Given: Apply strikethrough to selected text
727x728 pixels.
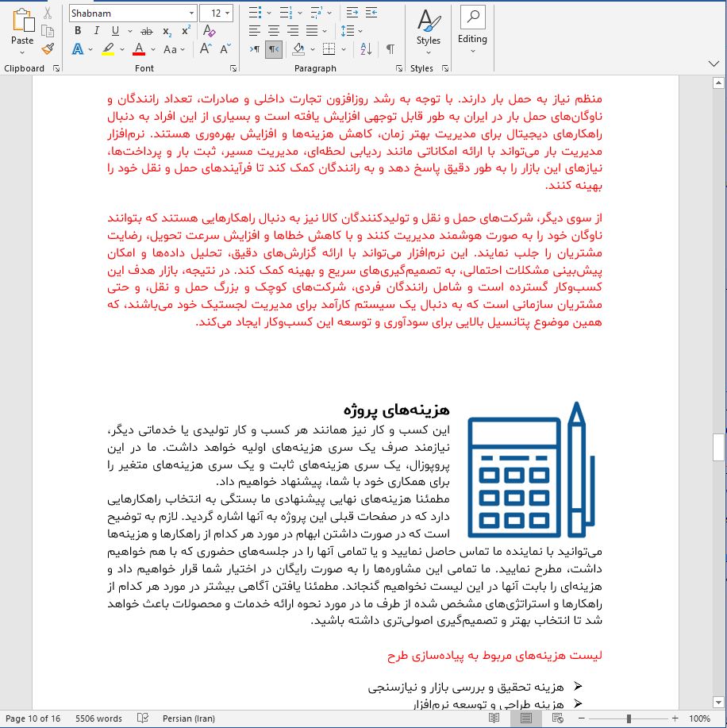Looking at the screenshot, I should (x=146, y=31).
